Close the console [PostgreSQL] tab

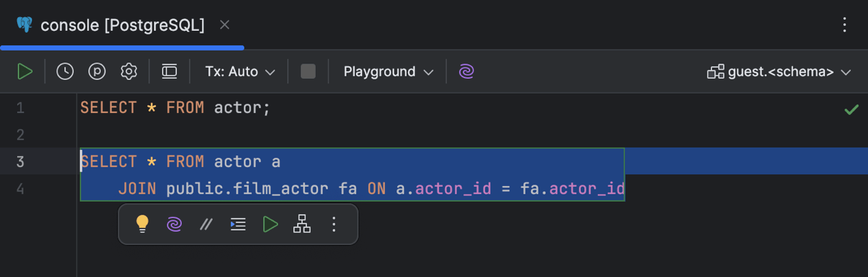[224, 25]
